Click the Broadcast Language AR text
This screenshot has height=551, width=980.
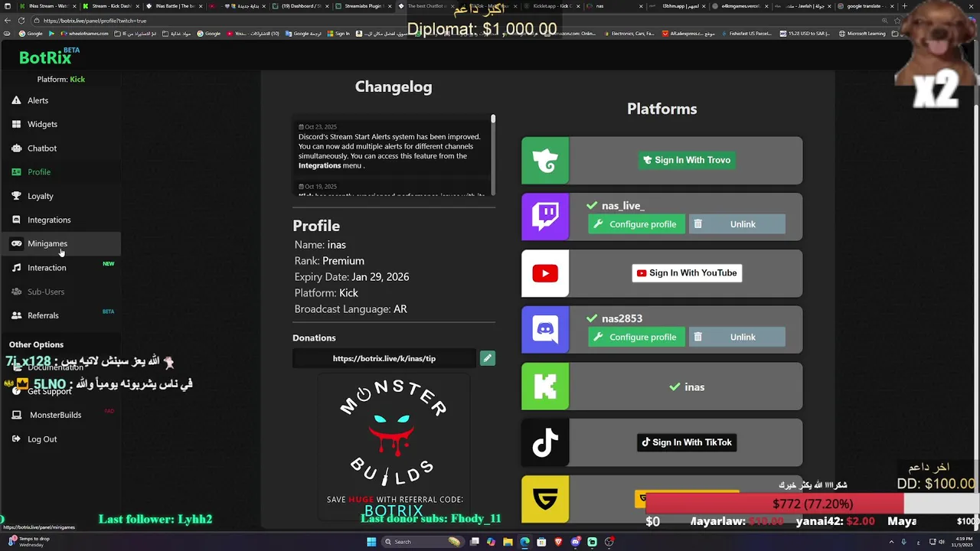click(x=351, y=309)
